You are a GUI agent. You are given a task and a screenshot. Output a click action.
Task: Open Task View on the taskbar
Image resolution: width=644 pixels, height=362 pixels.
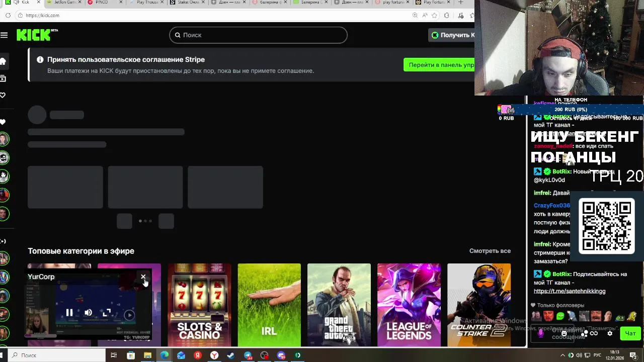pyautogui.click(x=114, y=355)
